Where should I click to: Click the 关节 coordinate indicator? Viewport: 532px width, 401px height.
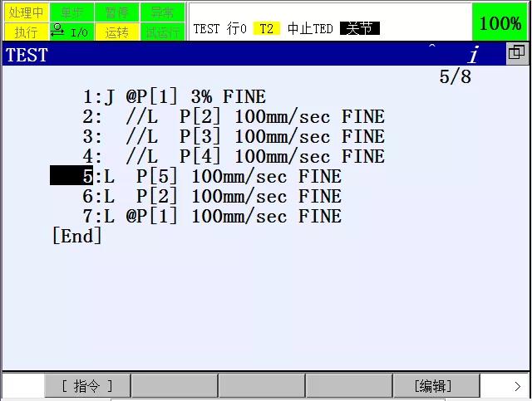(x=360, y=28)
